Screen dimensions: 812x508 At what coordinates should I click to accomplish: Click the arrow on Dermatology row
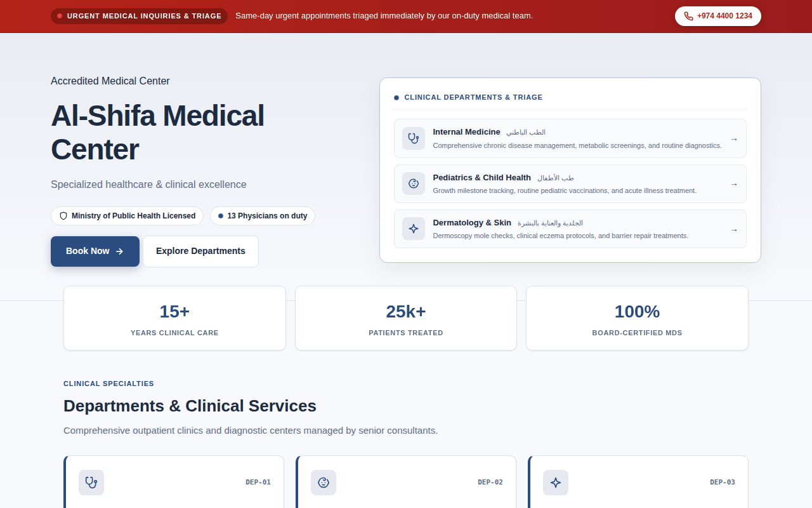coord(734,230)
